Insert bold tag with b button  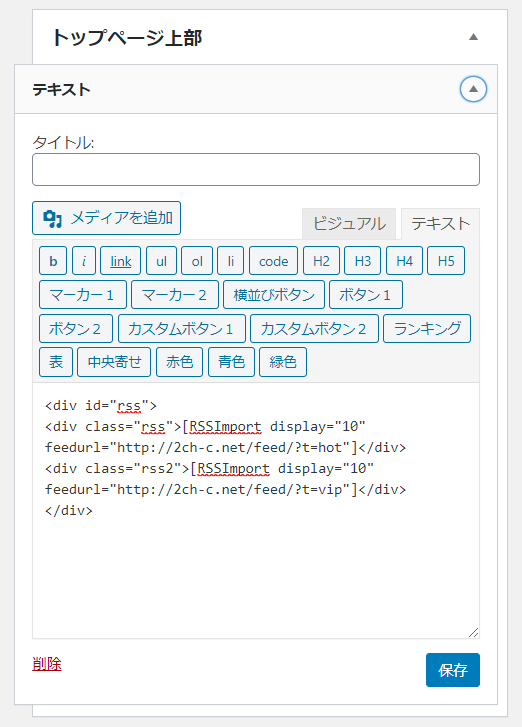[53, 261]
